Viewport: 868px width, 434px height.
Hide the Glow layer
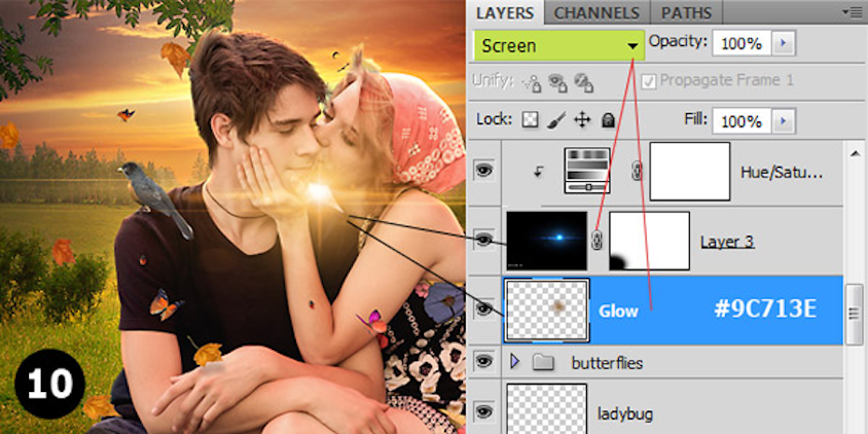483,308
